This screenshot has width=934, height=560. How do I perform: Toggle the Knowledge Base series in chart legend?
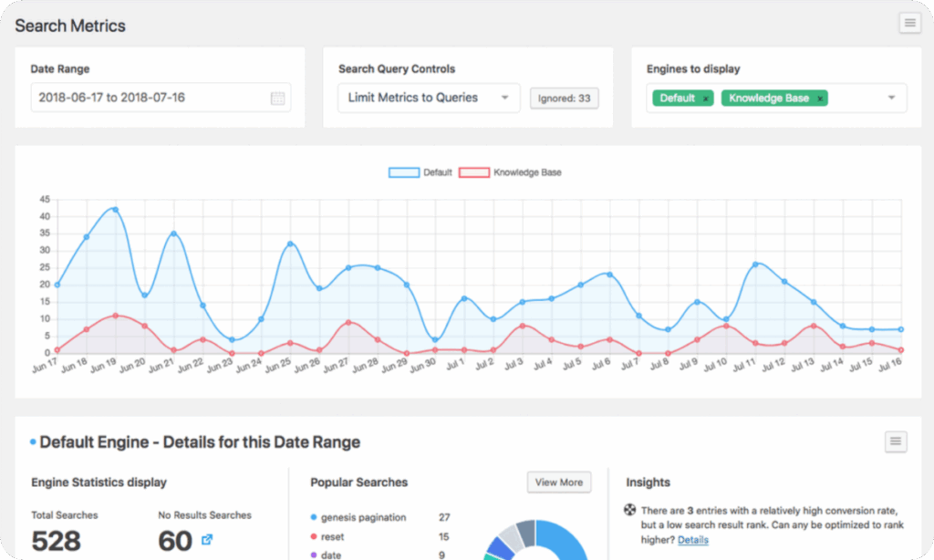coord(511,172)
